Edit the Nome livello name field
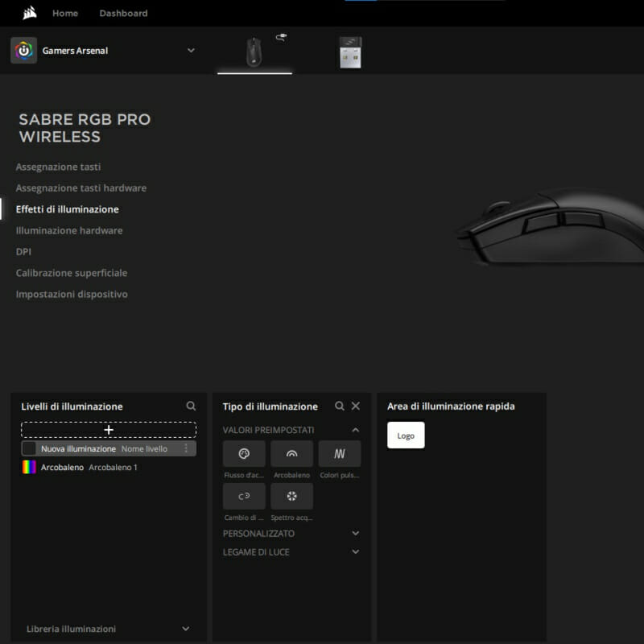This screenshot has width=644, height=644. 144,449
